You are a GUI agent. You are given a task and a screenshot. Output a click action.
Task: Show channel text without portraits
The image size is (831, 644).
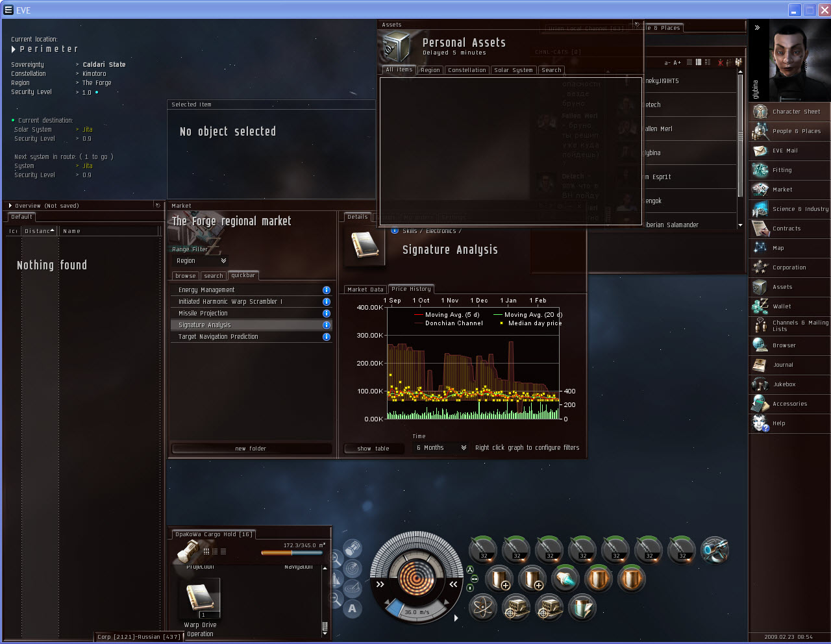point(689,62)
